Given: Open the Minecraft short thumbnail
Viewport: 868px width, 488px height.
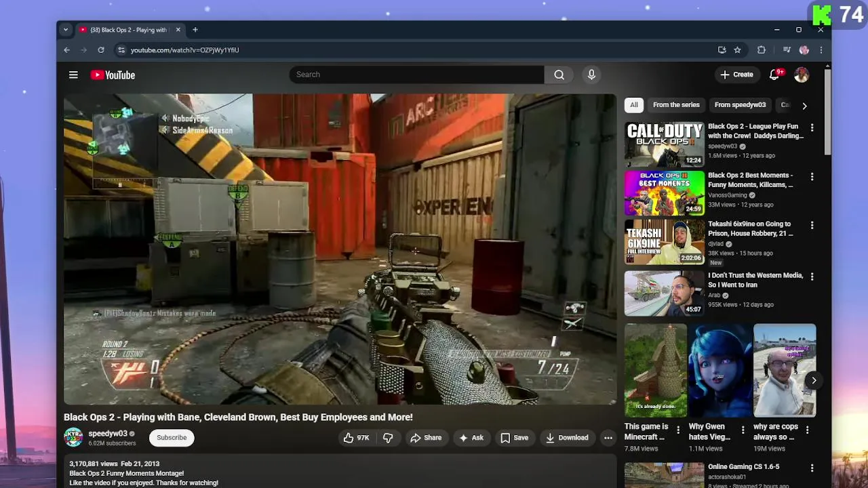Looking at the screenshot, I should coord(656,371).
